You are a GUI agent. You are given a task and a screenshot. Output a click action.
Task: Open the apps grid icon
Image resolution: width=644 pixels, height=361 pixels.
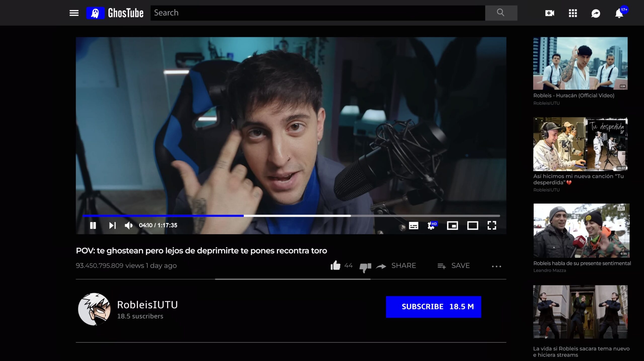pos(573,13)
